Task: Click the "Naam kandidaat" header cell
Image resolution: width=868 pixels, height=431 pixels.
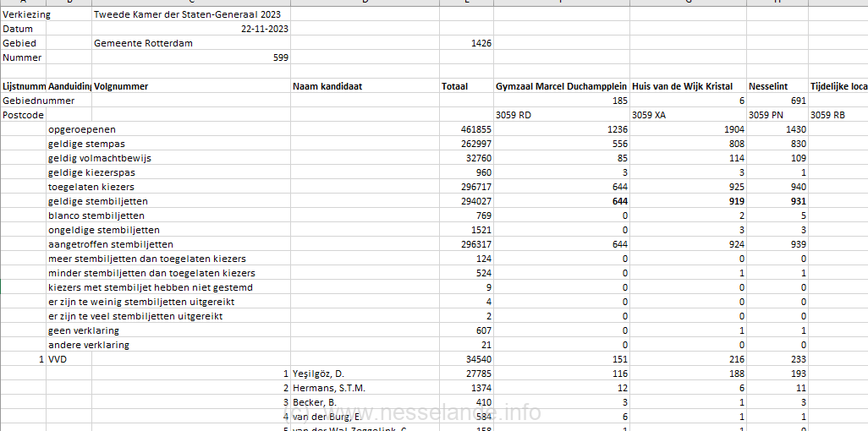Action: pos(327,86)
